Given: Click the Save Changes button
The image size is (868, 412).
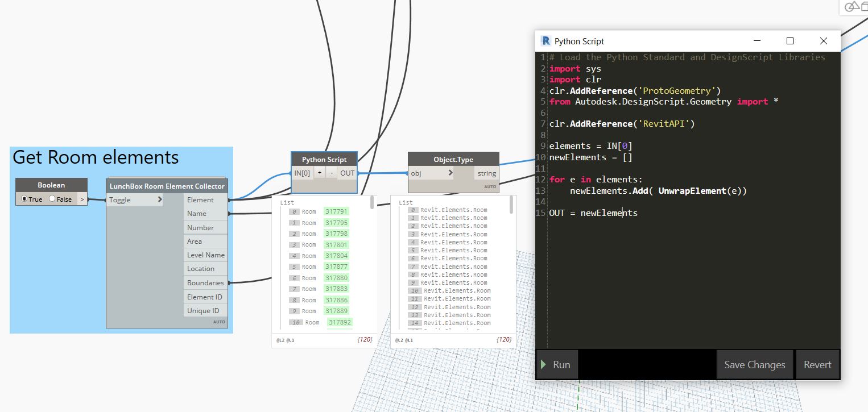Looking at the screenshot, I should tap(754, 365).
